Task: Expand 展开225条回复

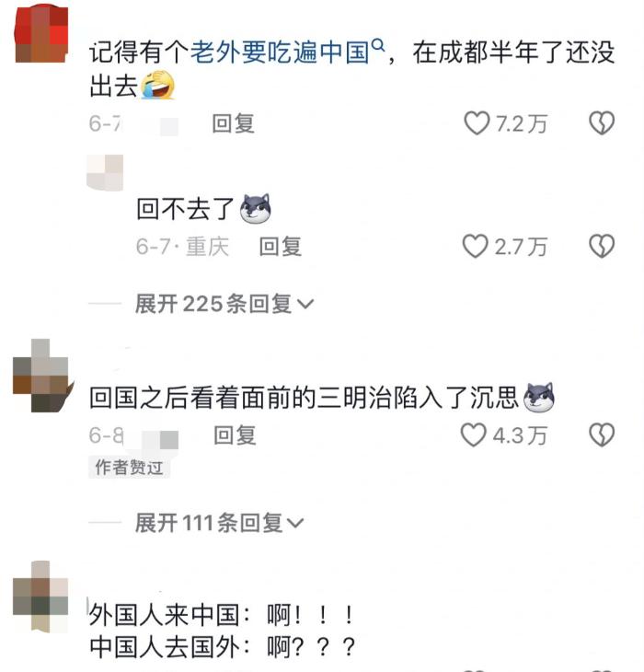Action: pos(224,304)
